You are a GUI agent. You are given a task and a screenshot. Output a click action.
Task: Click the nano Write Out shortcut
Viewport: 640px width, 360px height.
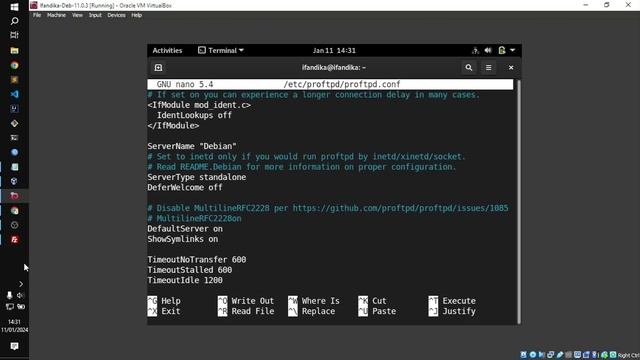point(246,301)
